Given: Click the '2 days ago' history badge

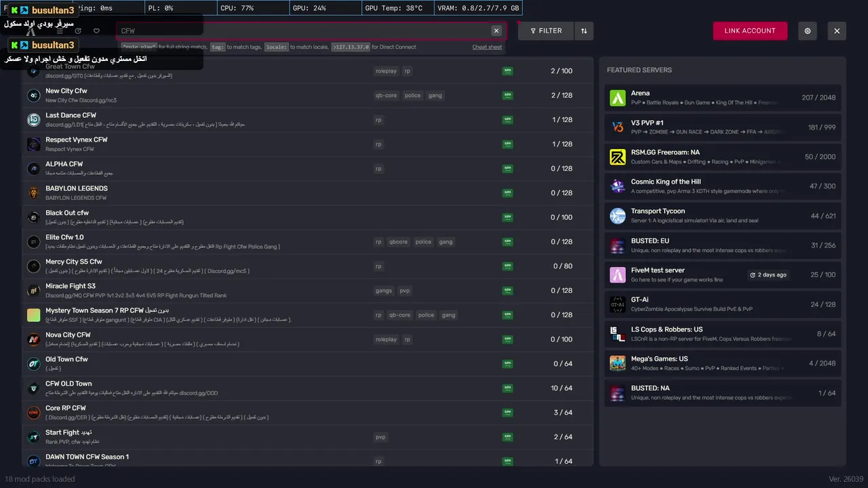Looking at the screenshot, I should 769,274.
